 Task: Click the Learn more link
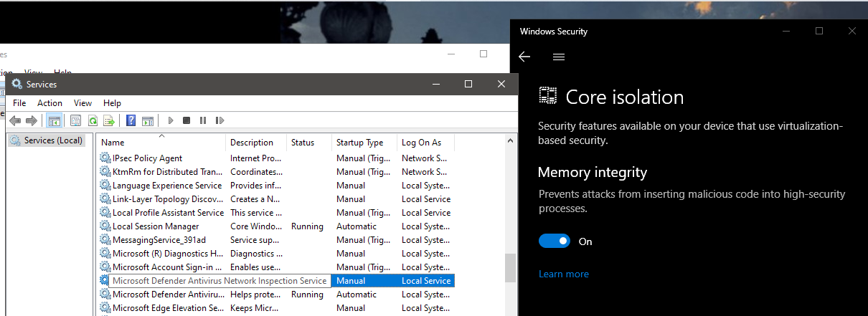(563, 274)
